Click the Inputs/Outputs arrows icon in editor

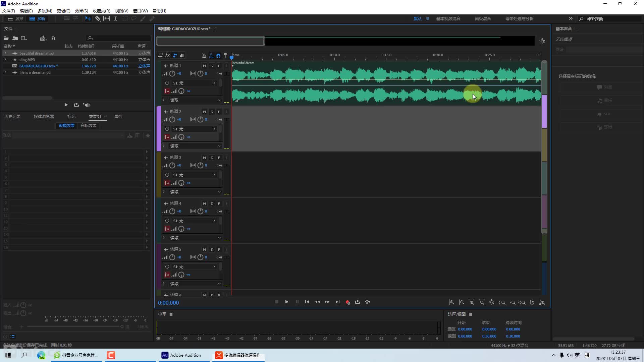pos(160,55)
